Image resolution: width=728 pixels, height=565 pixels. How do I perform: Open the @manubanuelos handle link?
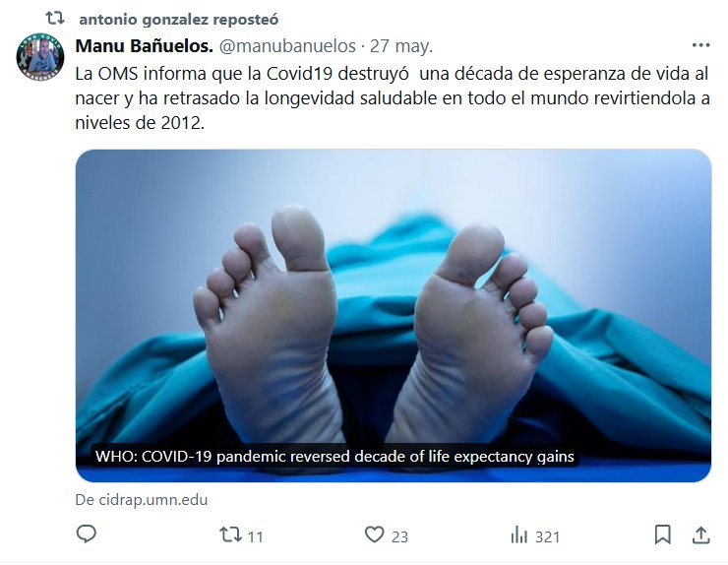click(x=287, y=46)
